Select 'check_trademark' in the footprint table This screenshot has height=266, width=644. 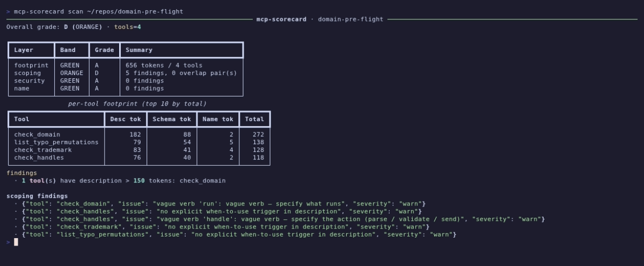tap(43, 150)
